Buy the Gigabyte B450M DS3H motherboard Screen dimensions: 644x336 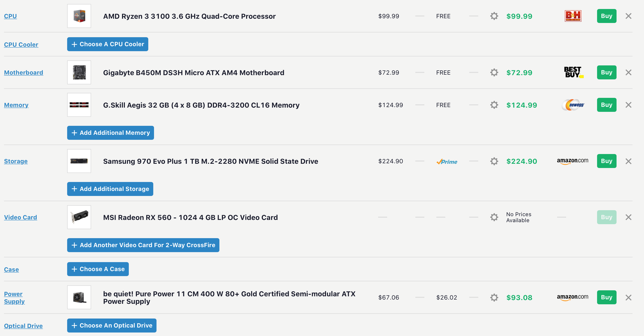point(607,72)
